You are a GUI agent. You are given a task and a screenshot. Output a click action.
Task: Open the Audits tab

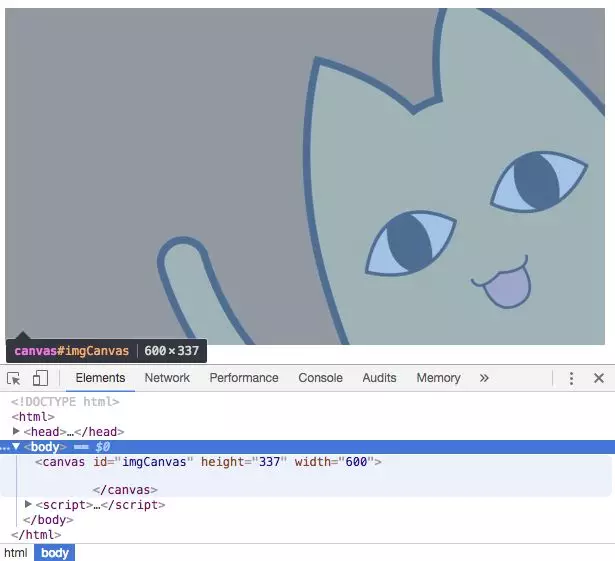(379, 378)
